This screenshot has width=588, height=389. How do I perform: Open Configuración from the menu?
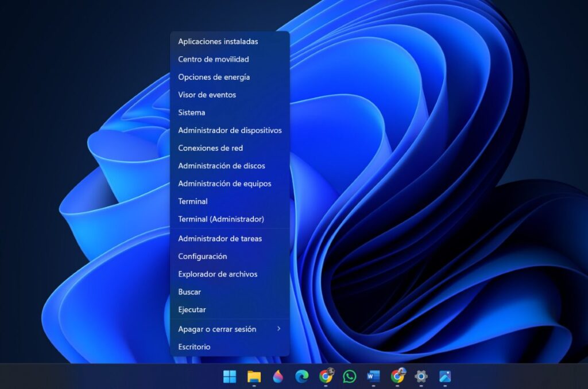pos(202,256)
